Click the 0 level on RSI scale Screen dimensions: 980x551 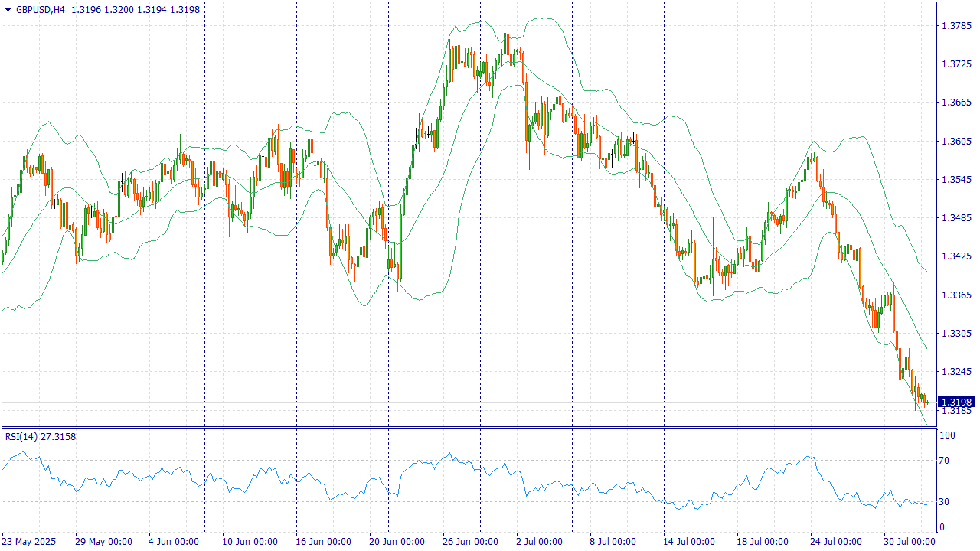(x=942, y=527)
